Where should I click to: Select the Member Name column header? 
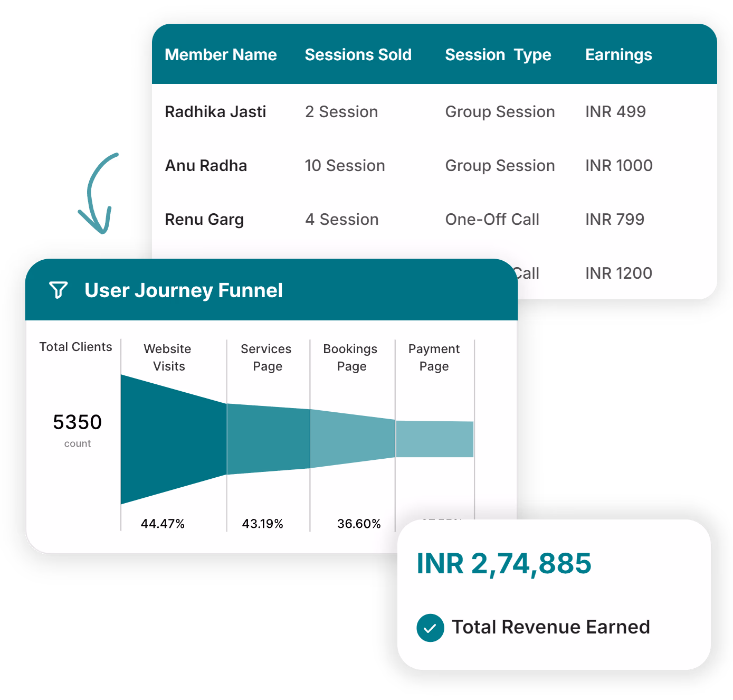pos(221,54)
